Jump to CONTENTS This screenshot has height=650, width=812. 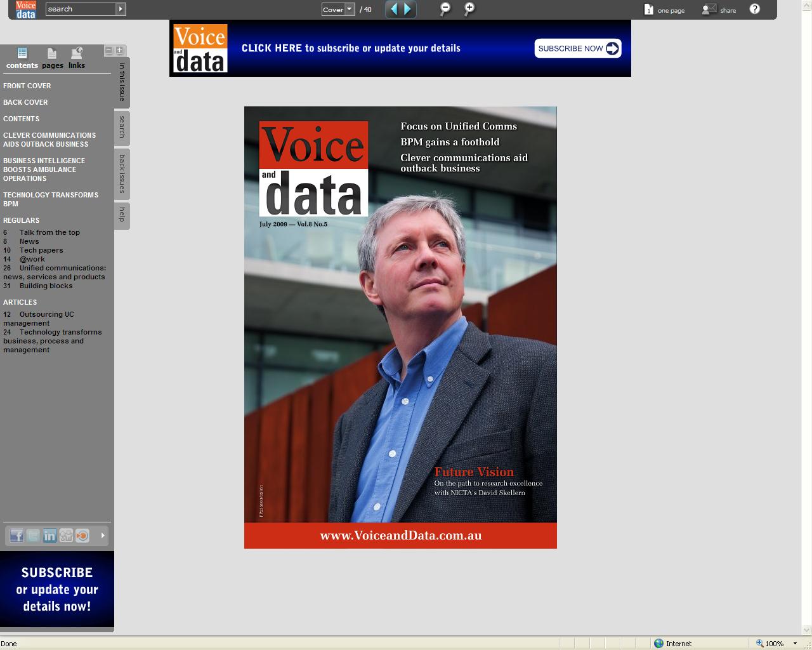tap(21, 119)
